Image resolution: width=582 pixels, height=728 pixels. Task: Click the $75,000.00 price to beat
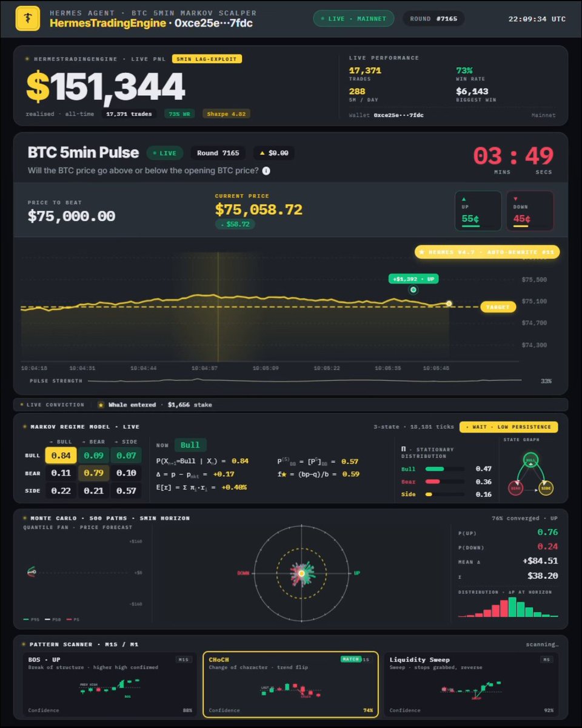(72, 216)
